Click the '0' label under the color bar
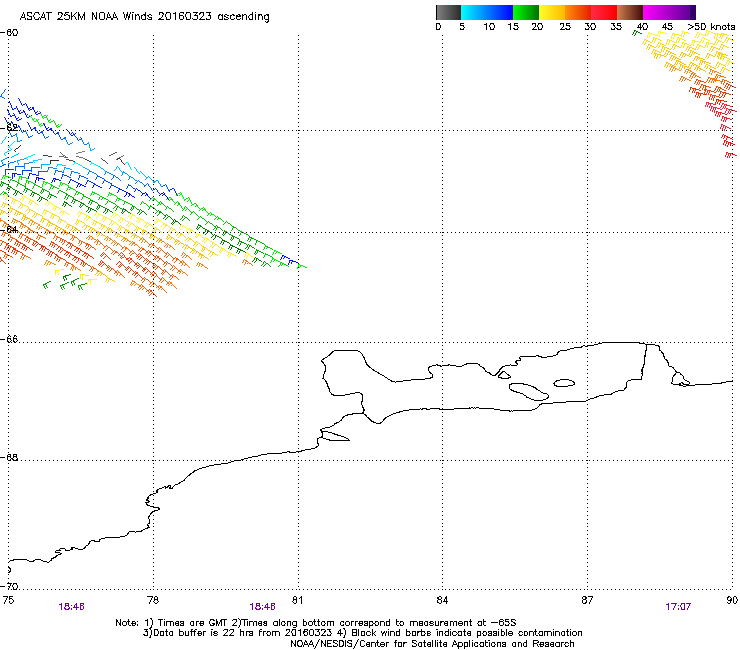Viewport: 740px width, 650px height. click(438, 27)
